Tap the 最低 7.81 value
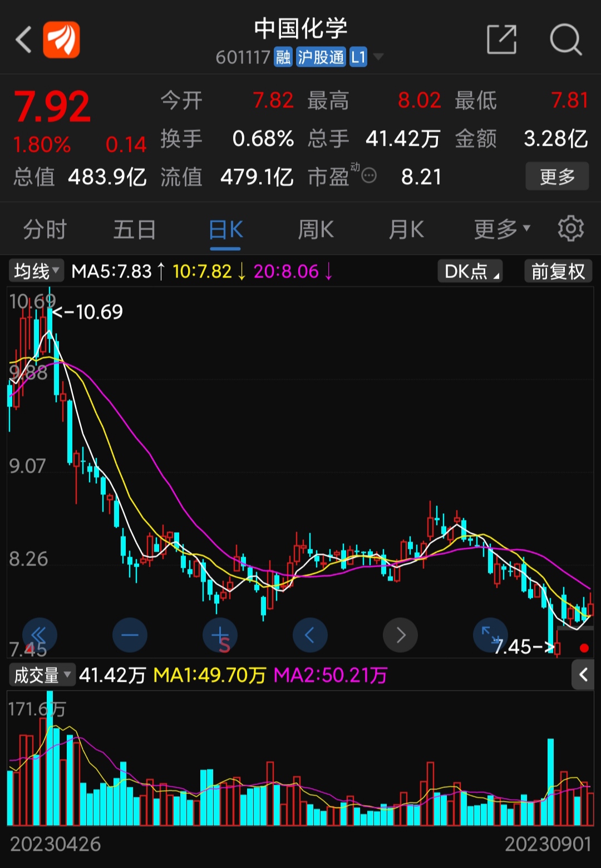Screen dimensions: 601x868 [x=570, y=100]
